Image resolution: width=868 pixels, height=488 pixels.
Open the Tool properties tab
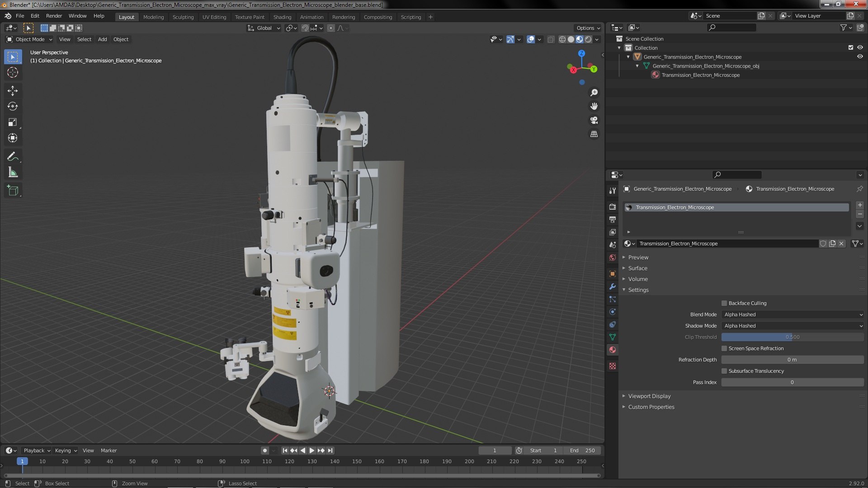coord(613,191)
